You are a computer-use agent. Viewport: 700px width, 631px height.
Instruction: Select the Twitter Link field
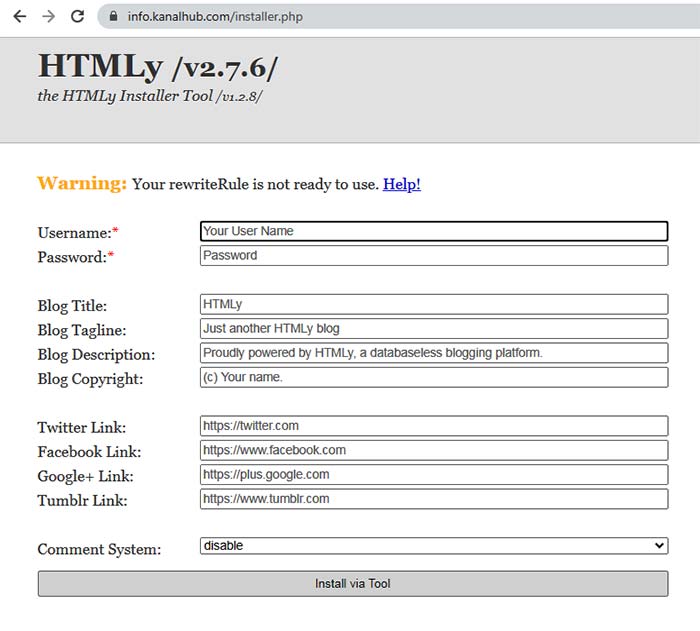[x=434, y=426]
